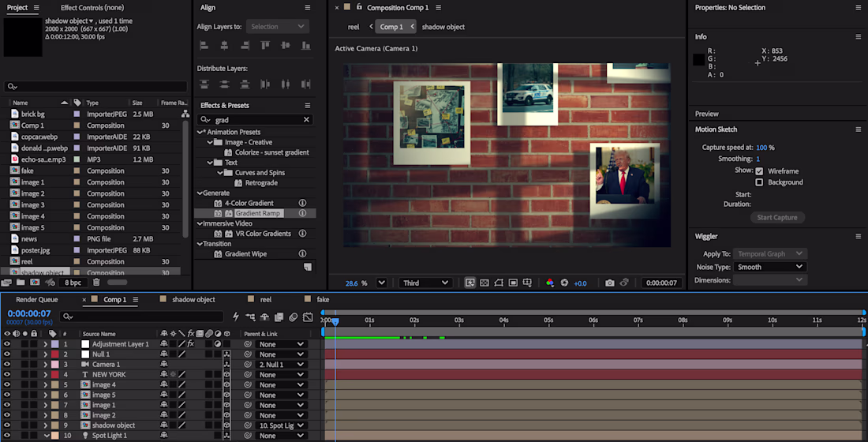This screenshot has width=868, height=442.
Task: Enable Frame Blending for the composition
Action: pos(279,317)
